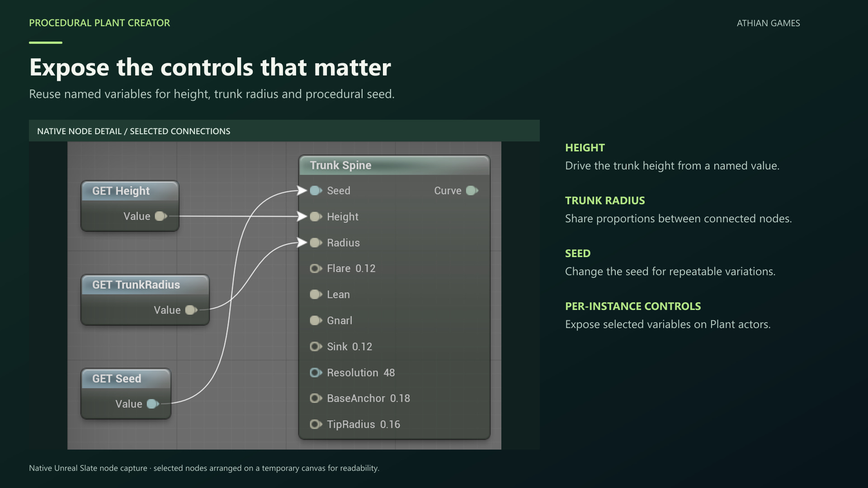Screen dimensions: 868x488
Task: Click the Lean input pin
Action: [316, 295]
